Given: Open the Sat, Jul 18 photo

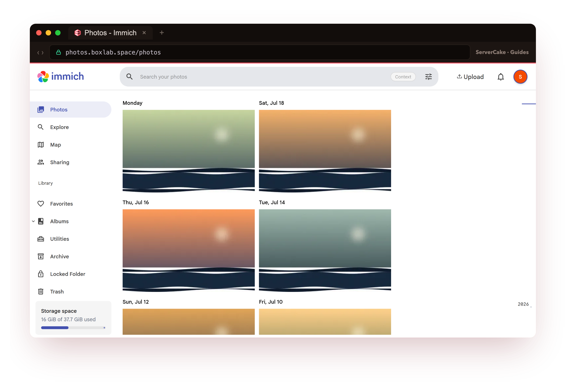Looking at the screenshot, I should tap(325, 150).
